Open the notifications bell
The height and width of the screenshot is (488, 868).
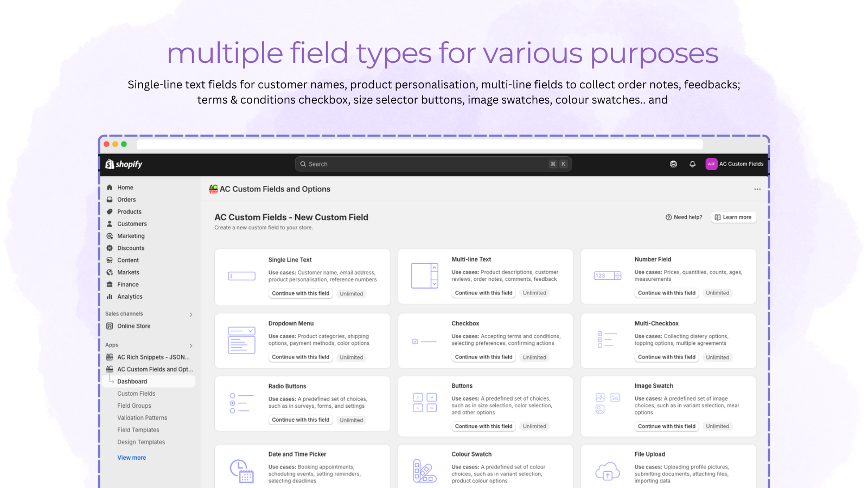point(693,164)
